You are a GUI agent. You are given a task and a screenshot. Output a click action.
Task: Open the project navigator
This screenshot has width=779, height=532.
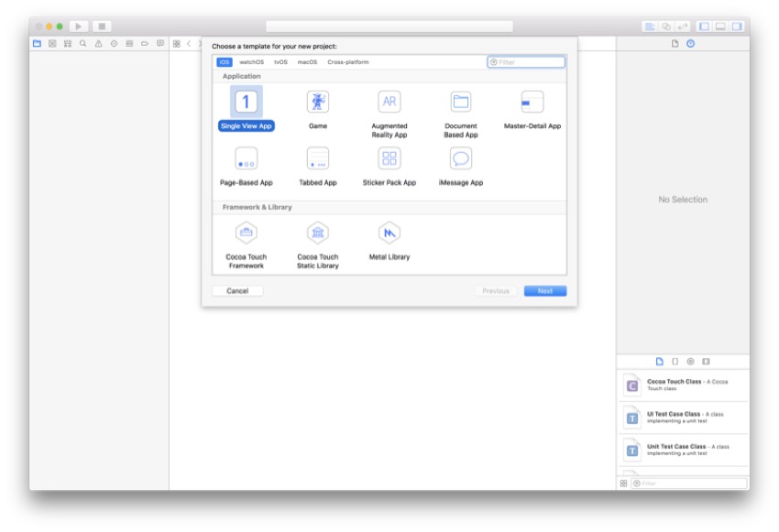coord(37,44)
